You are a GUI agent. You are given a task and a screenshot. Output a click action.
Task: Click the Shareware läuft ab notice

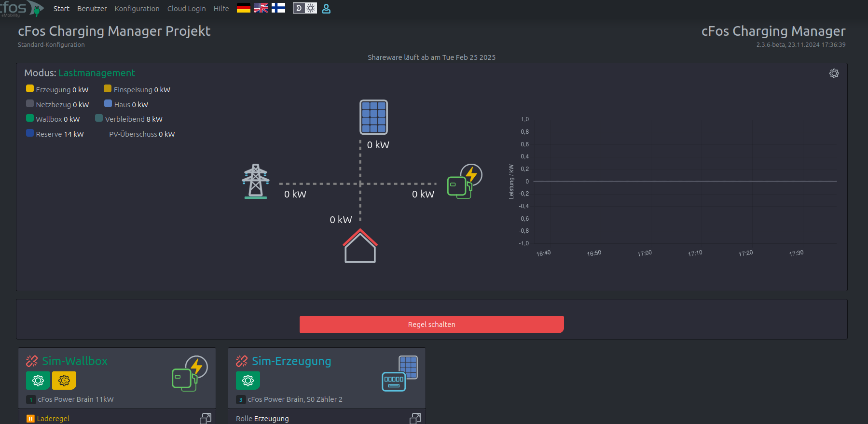click(432, 57)
